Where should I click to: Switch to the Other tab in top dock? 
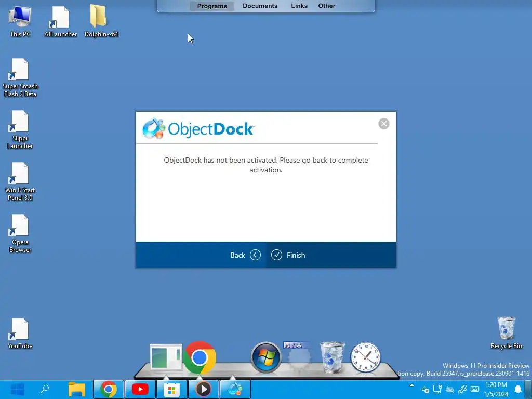[x=326, y=6]
